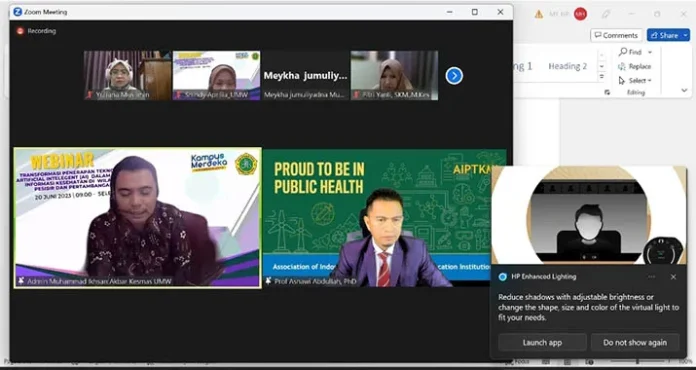
Task: Apply the Heading 2 style in Word
Action: pyautogui.click(x=567, y=67)
